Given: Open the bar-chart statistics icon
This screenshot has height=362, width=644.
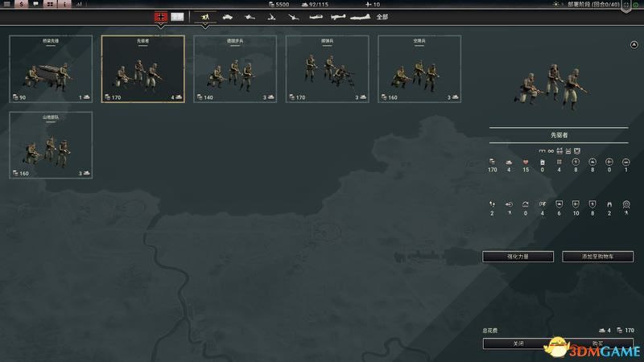Looking at the screenshot, I should 79,4.
